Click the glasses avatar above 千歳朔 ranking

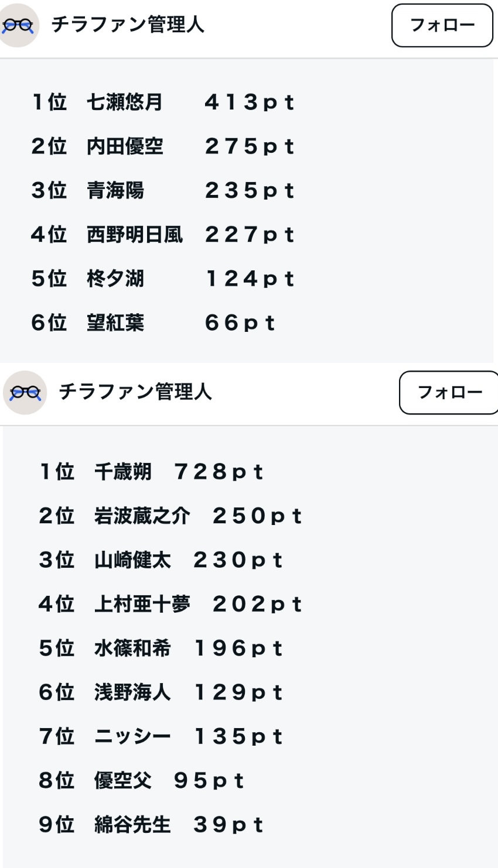coord(25,392)
